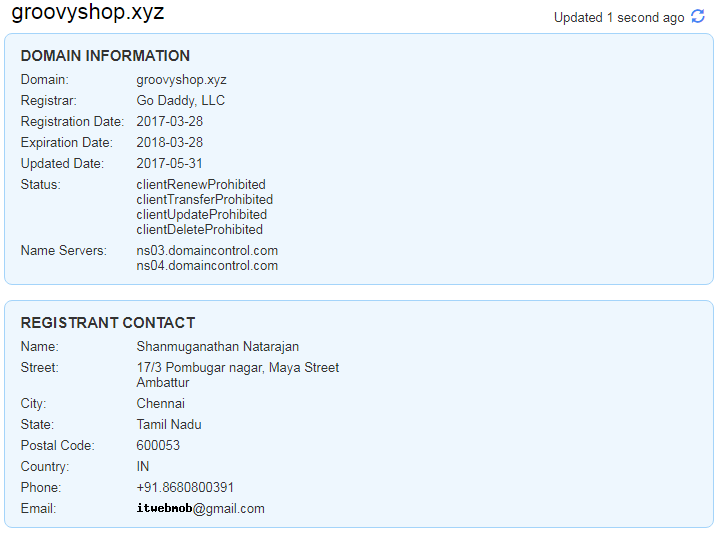719x533 pixels.
Task: Click the clientUpdateProhibited status
Action: [201, 215]
